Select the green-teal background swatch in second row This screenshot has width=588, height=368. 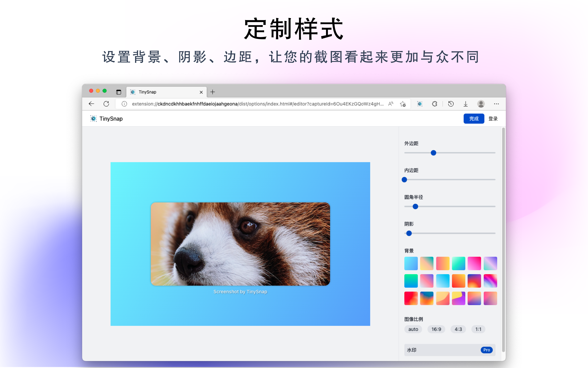tap(411, 281)
